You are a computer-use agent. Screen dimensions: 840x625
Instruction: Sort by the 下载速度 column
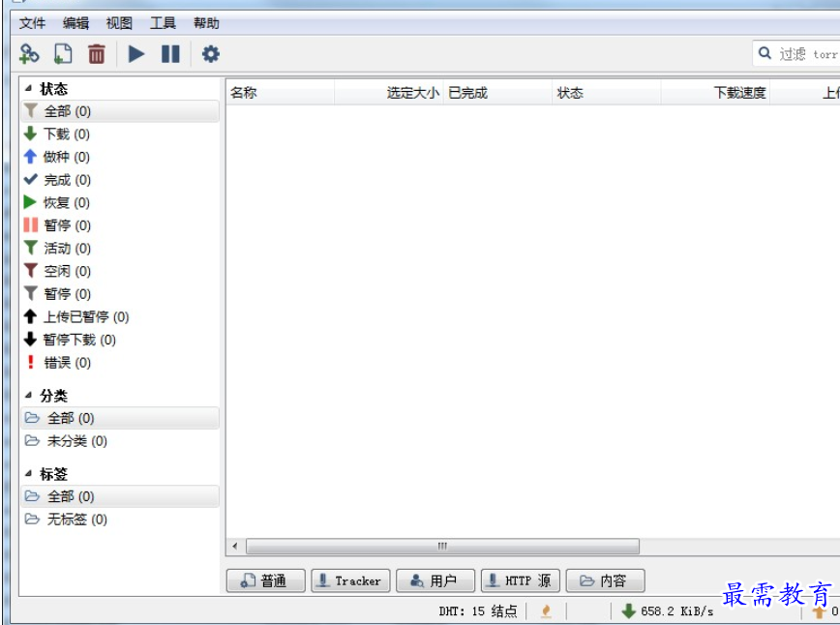pos(715,93)
